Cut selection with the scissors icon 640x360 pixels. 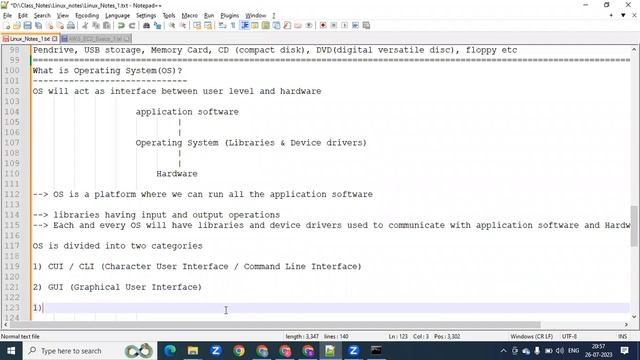pos(85,26)
